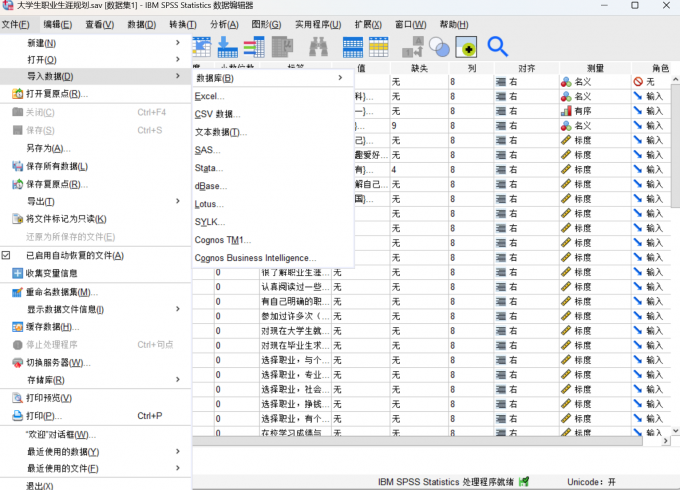Choose SAS... import option
The height and width of the screenshot is (490, 680).
pyautogui.click(x=273, y=150)
